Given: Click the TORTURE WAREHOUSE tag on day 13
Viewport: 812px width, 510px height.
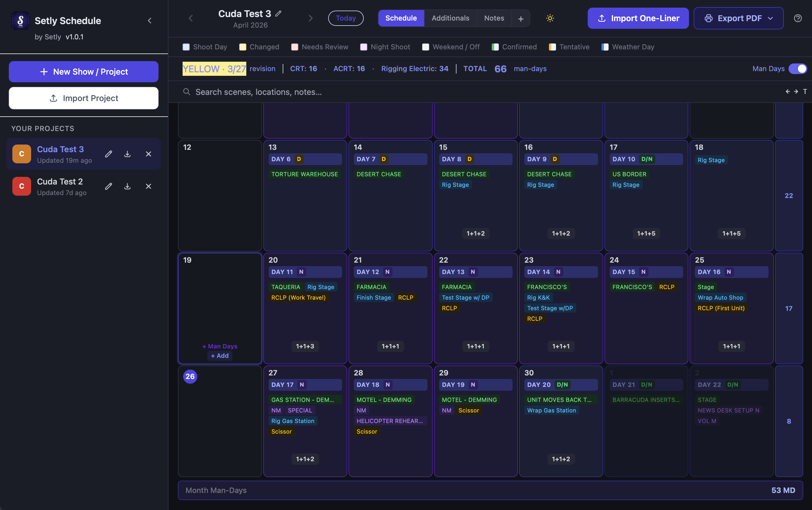Looking at the screenshot, I should pyautogui.click(x=304, y=174).
